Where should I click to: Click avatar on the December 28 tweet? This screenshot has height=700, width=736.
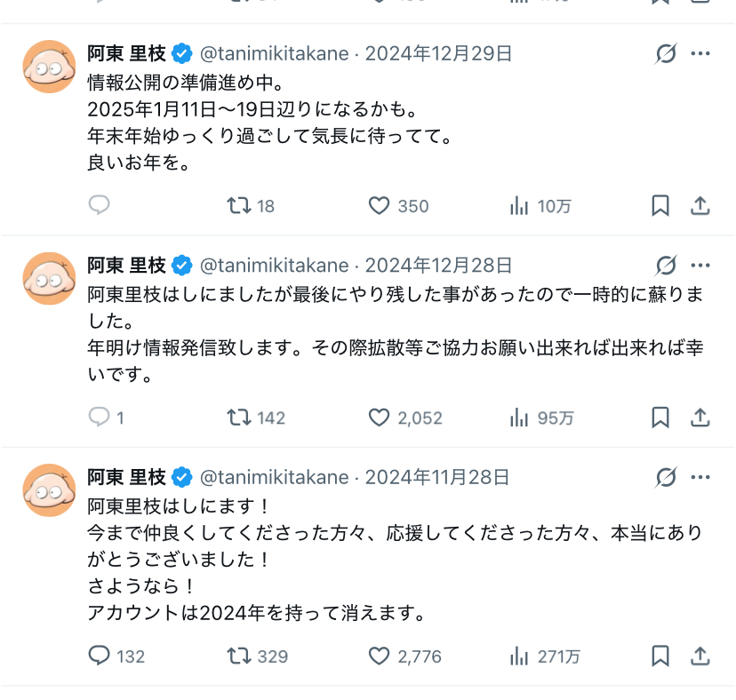[49, 278]
